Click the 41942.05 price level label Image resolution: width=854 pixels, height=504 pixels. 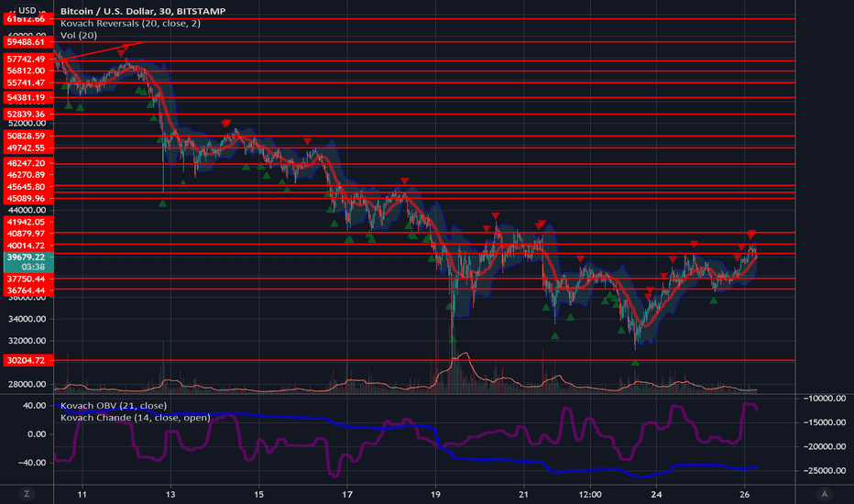[x=28, y=222]
